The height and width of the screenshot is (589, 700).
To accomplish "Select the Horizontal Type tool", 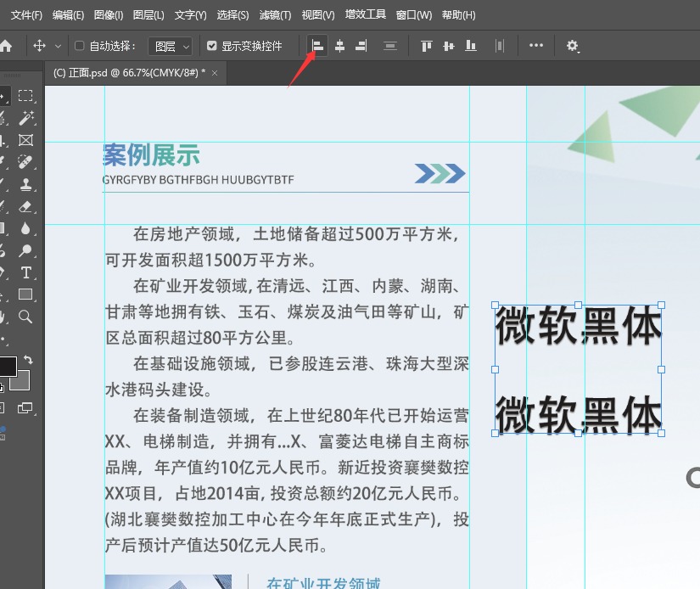I will (26, 272).
